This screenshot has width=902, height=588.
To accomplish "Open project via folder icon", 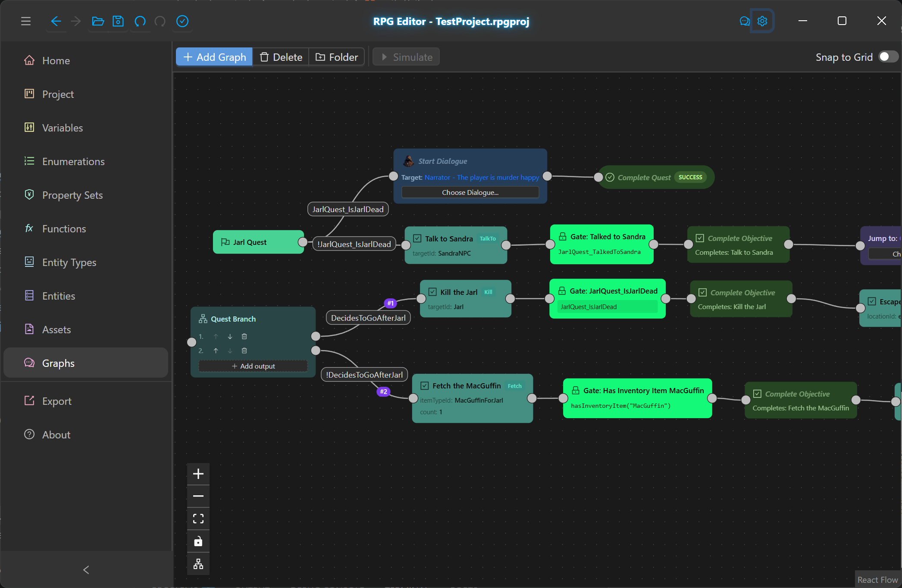I will tap(98, 21).
